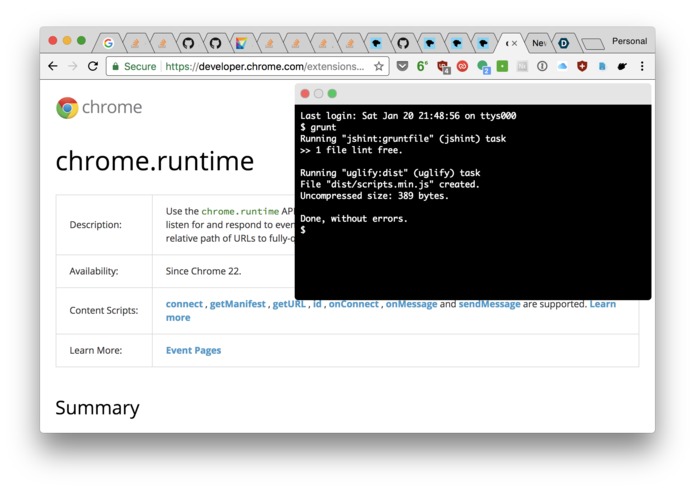The width and height of the screenshot is (695, 494).
Task: Open the green 6° weather extension
Action: pos(422,66)
